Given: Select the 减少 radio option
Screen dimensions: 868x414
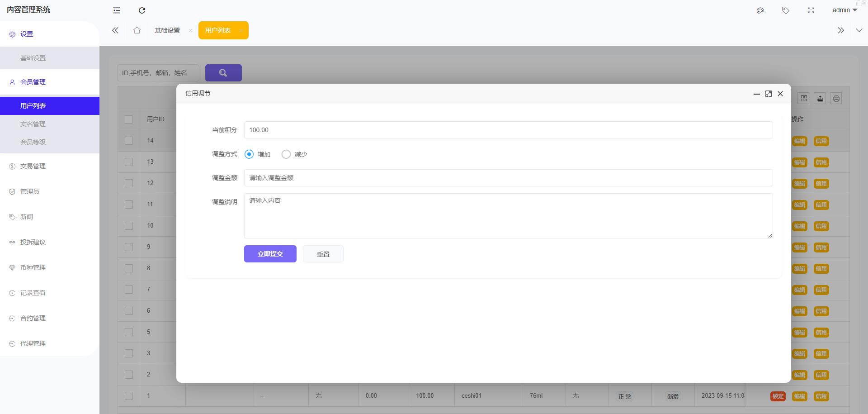Looking at the screenshot, I should click(286, 154).
